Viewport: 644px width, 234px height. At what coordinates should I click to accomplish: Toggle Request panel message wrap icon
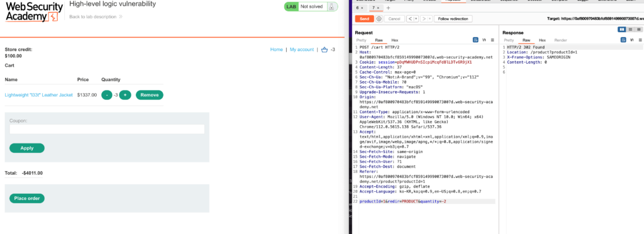[x=475, y=40]
